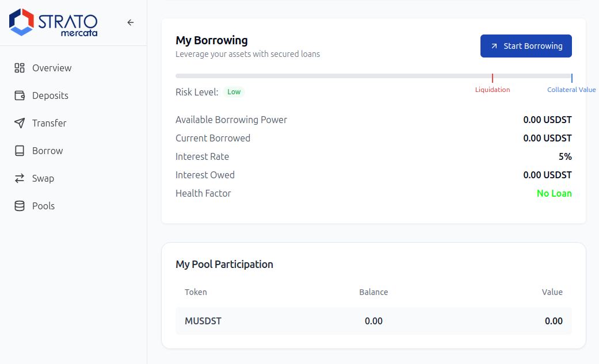Click the Deposits icon in sidebar
Screen dimensions: 599x364
[x=19, y=95]
